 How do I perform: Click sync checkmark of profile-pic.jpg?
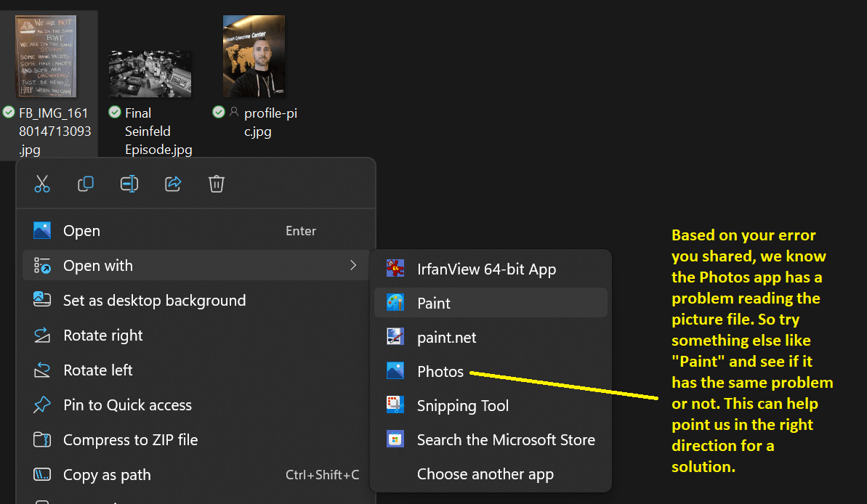click(x=219, y=112)
